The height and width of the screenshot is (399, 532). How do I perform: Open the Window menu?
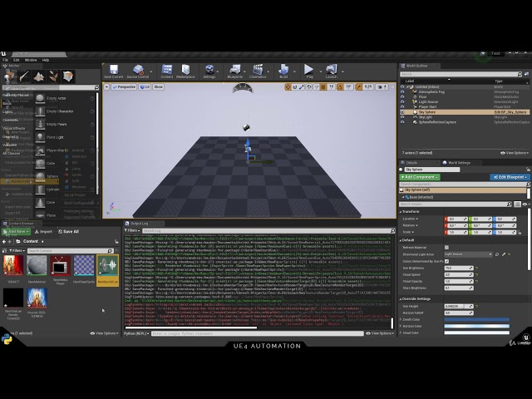pos(31,60)
